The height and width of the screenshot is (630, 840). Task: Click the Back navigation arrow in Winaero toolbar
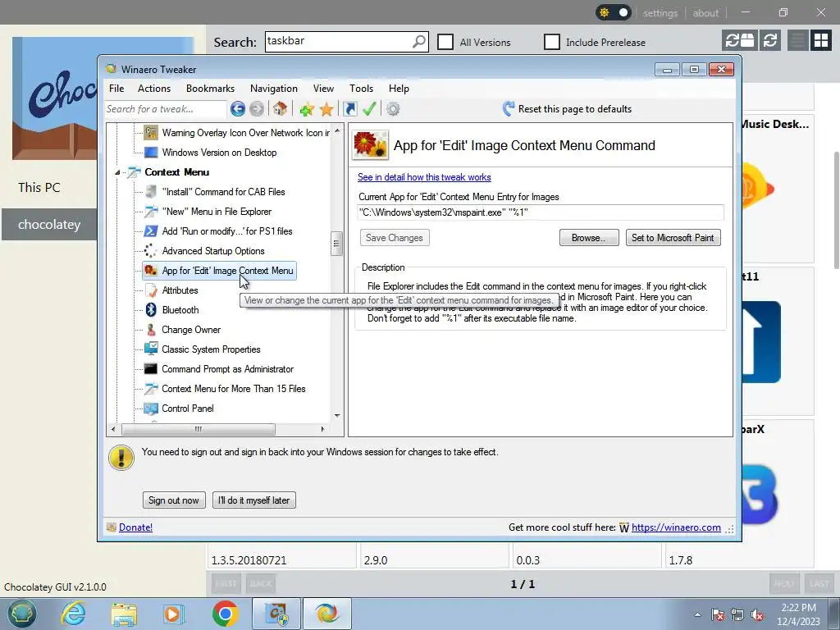238,109
